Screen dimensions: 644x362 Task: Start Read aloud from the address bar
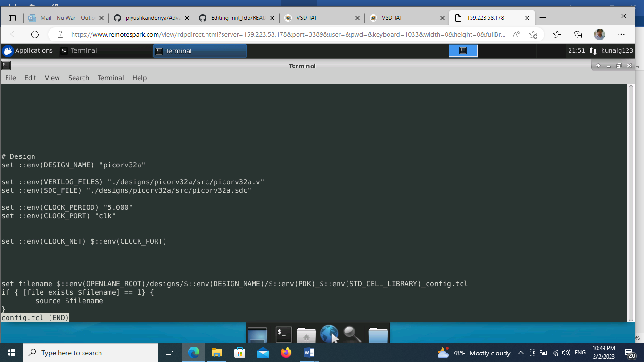tap(516, 34)
